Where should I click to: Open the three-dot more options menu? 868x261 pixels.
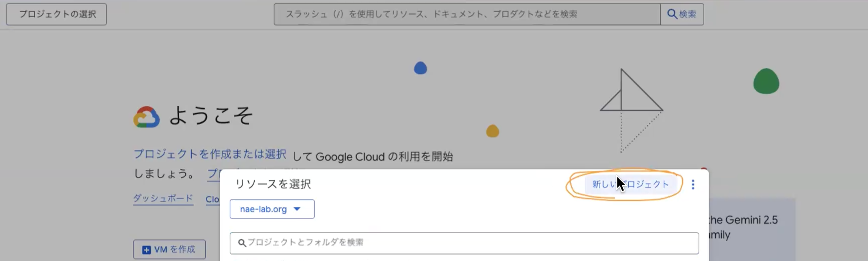[x=693, y=184]
